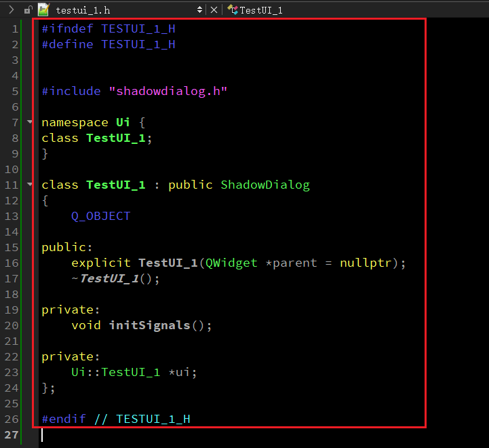Click the initSignals function name
This screenshot has height=448, width=489.
tap(149, 325)
